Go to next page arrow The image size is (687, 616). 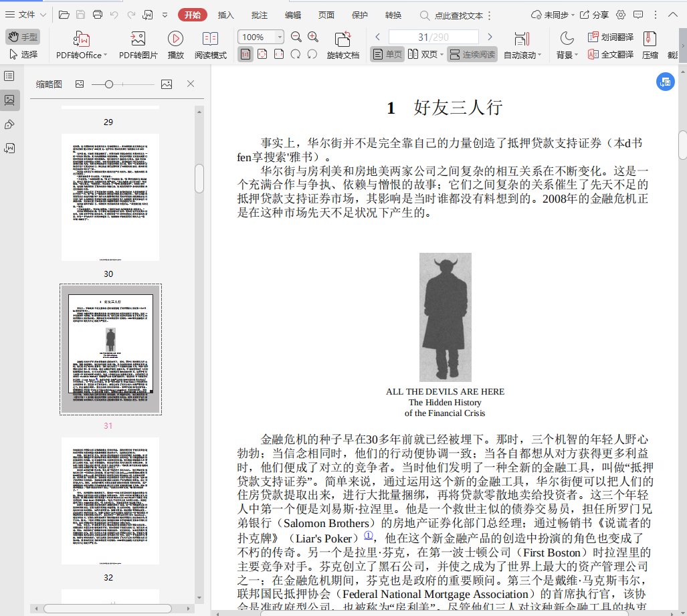(490, 37)
